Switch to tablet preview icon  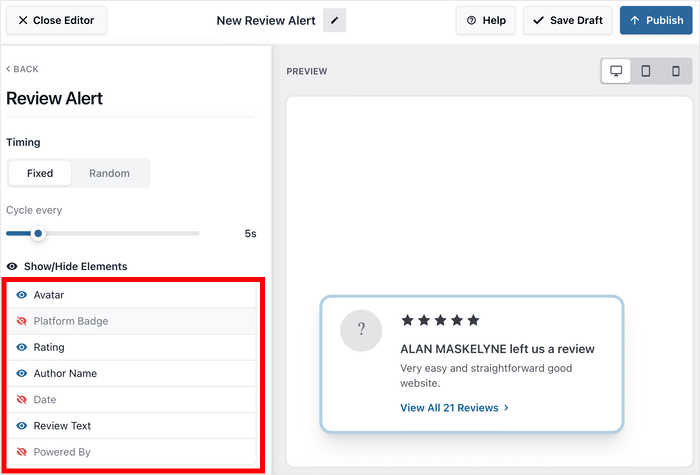[646, 71]
